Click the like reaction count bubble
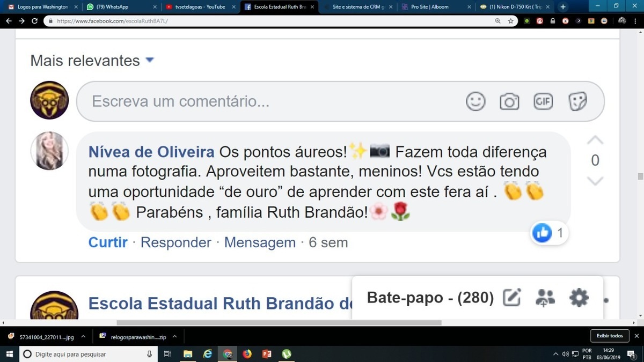The image size is (644, 362). pos(549,233)
